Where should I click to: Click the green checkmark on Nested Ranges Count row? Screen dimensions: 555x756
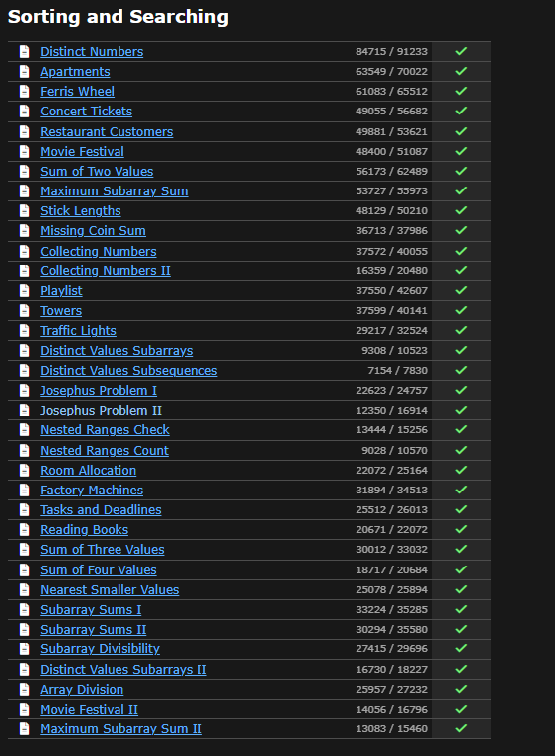point(461,450)
